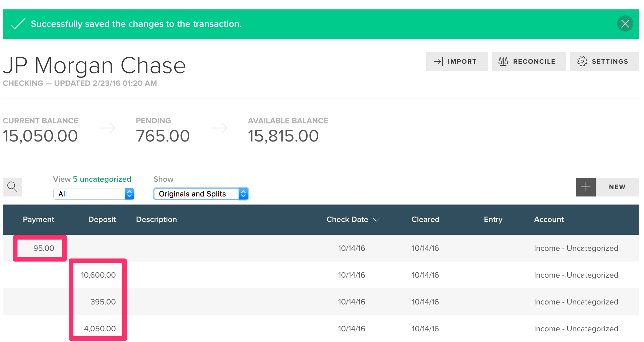644x342 pixels.
Task: Click the Cleared column header
Action: click(425, 220)
